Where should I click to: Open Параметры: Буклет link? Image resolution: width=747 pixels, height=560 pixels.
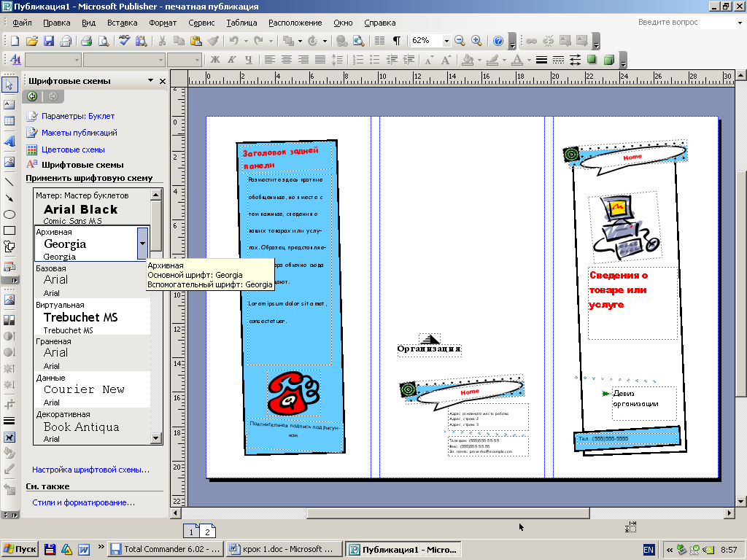pos(77,116)
